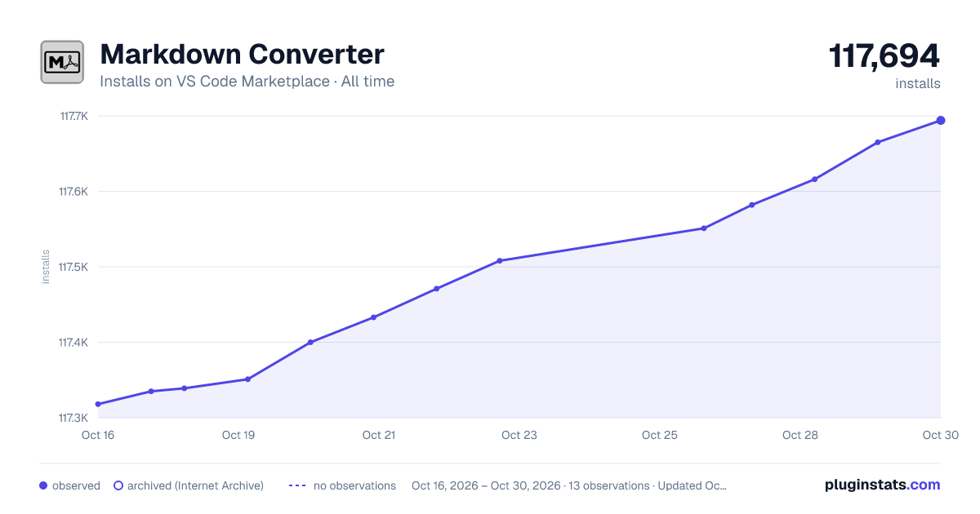The width and height of the screenshot is (980, 514).
Task: Click the 'Oct 30' x-axis label
Action: point(939,435)
